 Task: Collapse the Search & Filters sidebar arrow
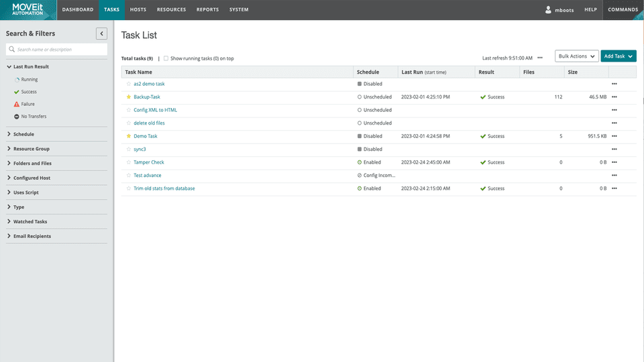tap(101, 34)
